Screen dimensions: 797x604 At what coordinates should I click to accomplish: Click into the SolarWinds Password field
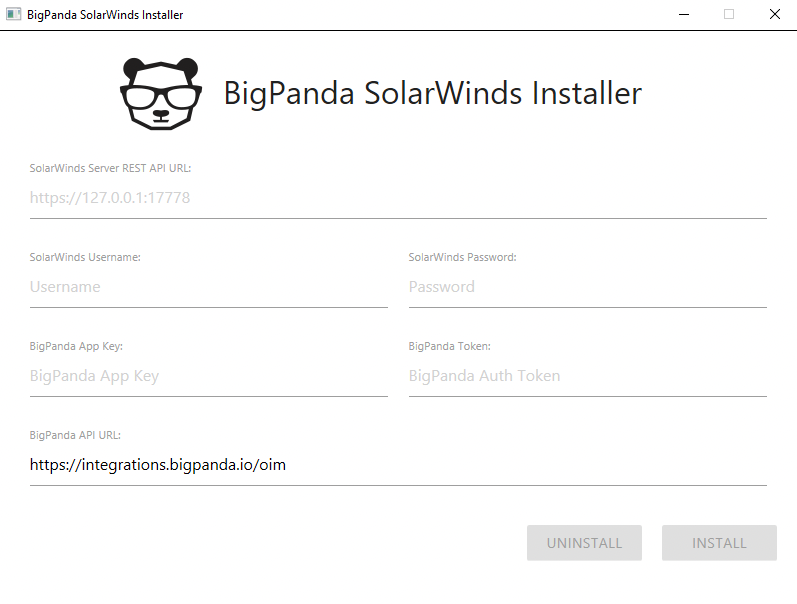click(x=587, y=287)
